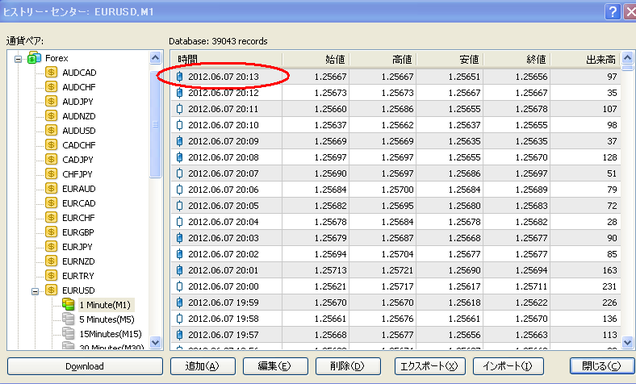The image size is (636, 384).
Task: Click close price 1.25622 in 19:59 row
Action: 531,302
